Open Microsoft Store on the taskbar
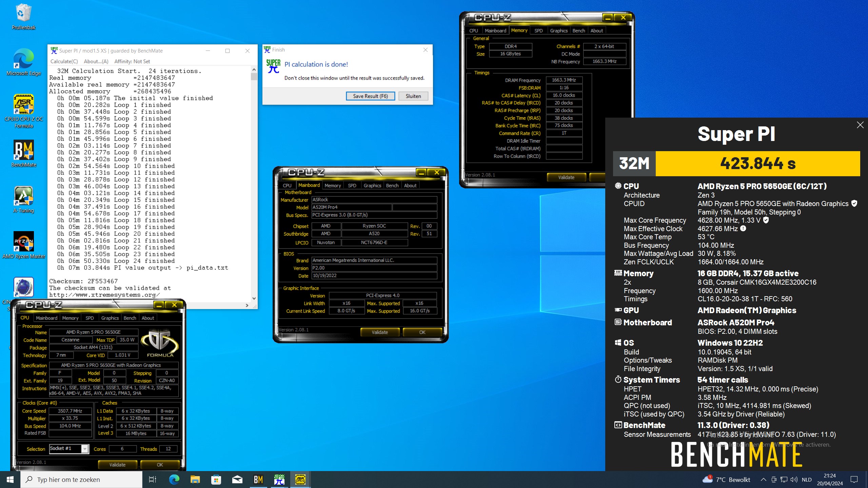The image size is (868, 488). point(216,480)
